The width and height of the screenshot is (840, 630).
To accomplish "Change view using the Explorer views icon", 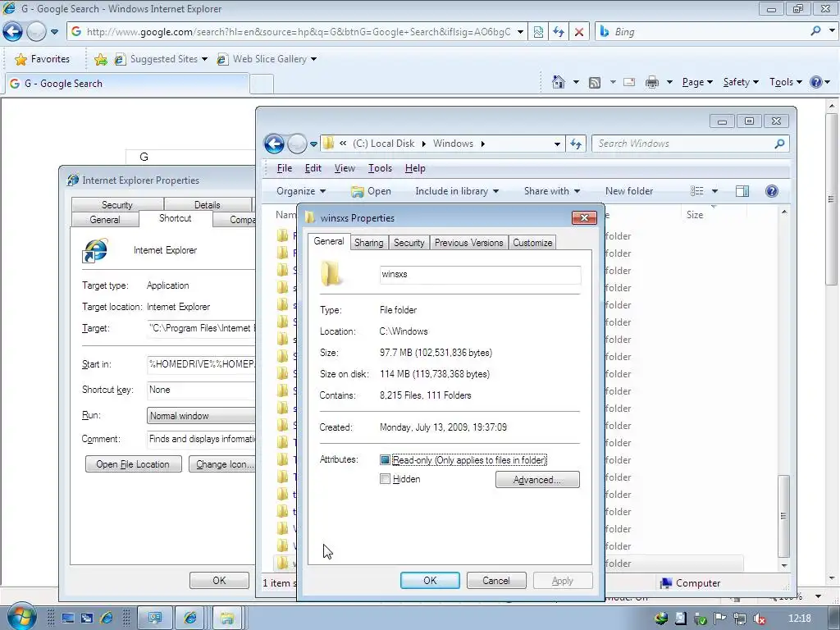I will [697, 191].
